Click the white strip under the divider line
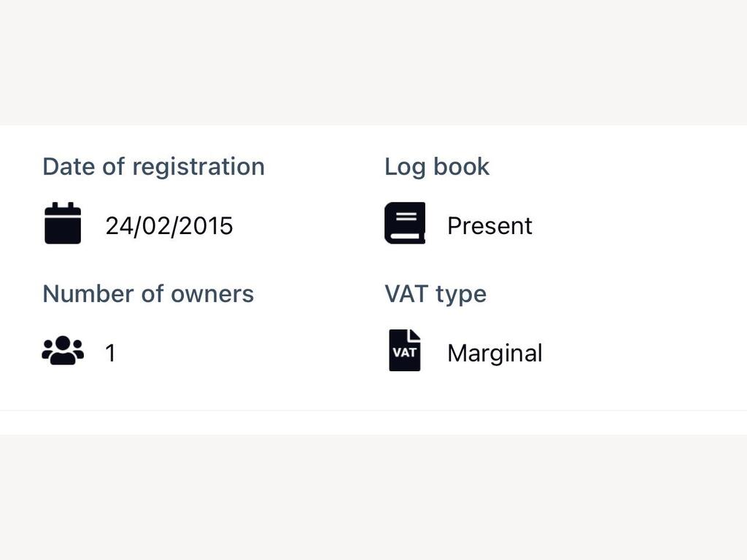Screen dimensions: 747x560 point(373,423)
